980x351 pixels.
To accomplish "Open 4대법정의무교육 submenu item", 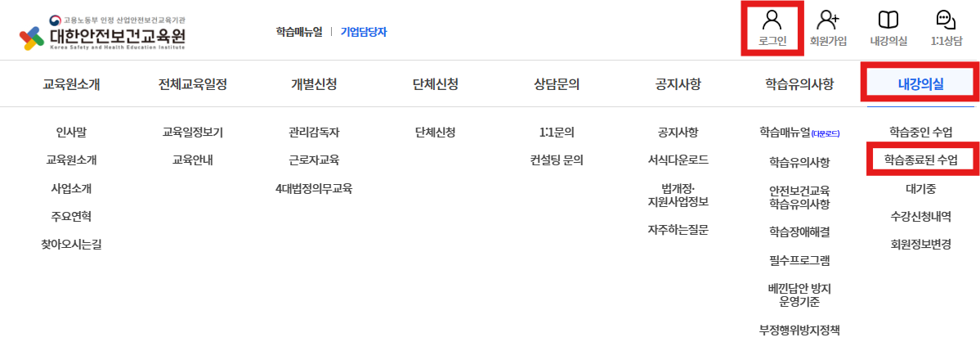I will [315, 188].
